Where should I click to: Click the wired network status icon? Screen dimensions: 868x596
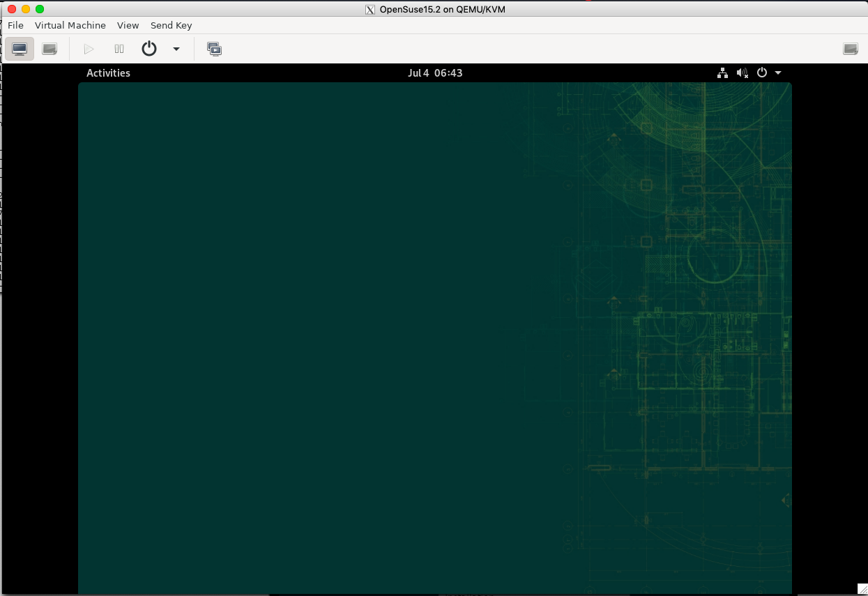coord(723,72)
